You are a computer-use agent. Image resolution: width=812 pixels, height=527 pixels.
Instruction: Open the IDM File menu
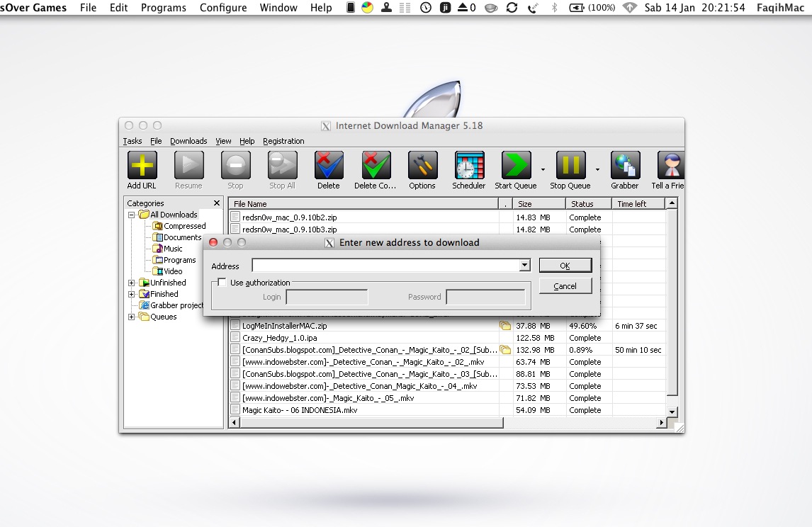point(156,141)
